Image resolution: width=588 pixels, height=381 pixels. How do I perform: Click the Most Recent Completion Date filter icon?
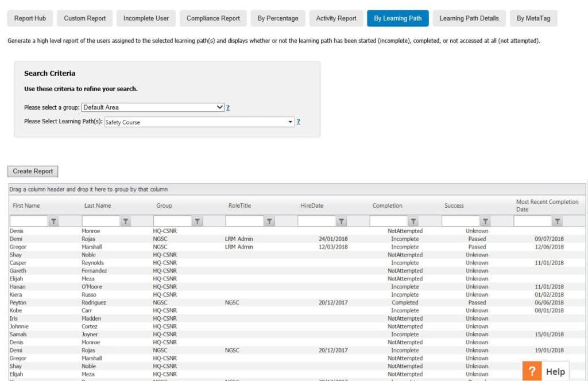(x=557, y=221)
